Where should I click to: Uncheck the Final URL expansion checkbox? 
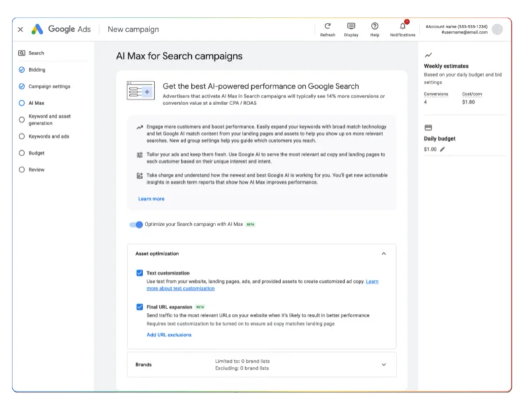pos(139,307)
